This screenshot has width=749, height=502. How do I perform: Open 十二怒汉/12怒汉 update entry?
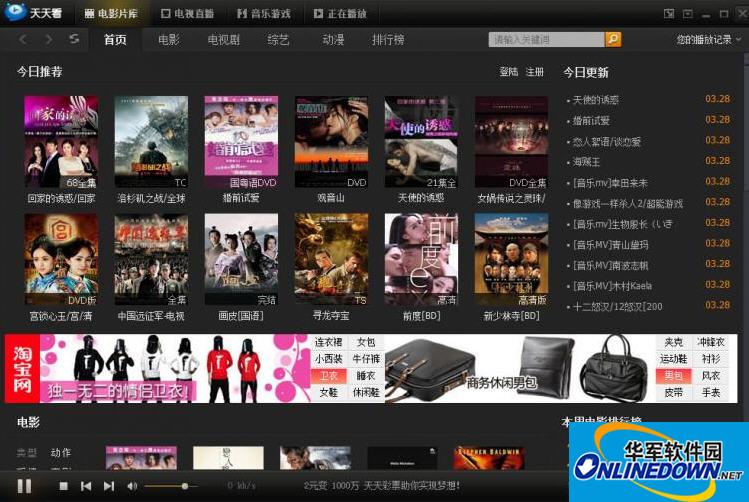(x=617, y=306)
